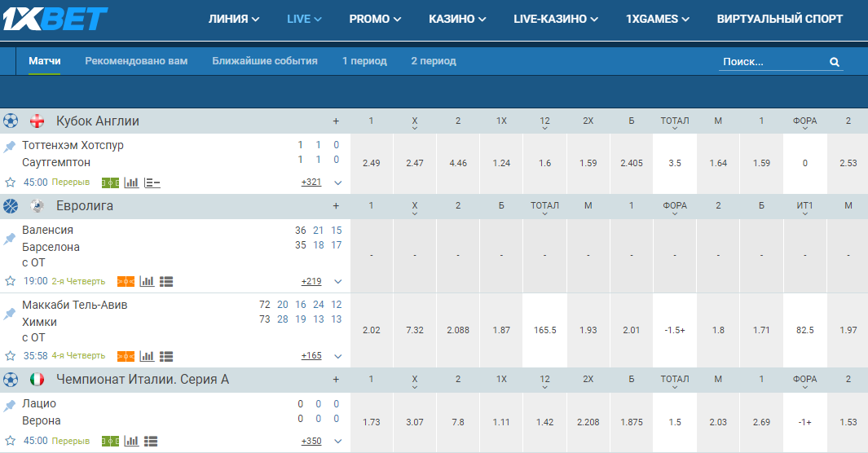Open the +321 more markets link
The height and width of the screenshot is (453, 868).
click(x=311, y=182)
